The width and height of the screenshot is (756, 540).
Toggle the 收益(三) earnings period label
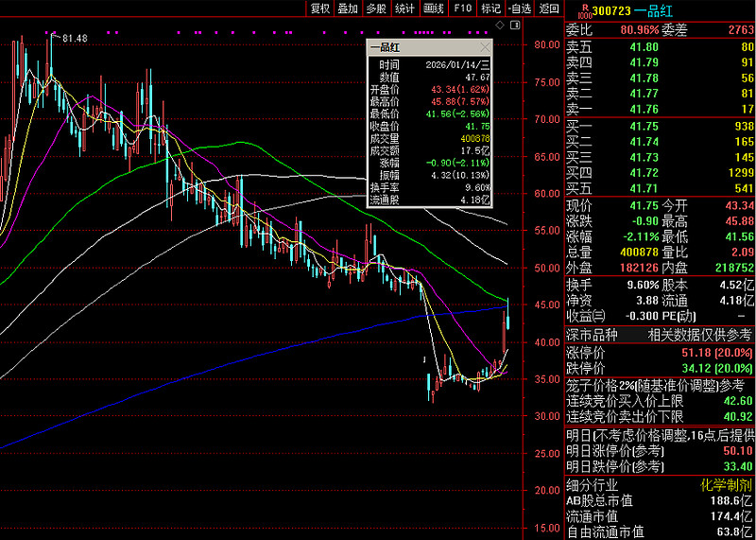(585, 315)
